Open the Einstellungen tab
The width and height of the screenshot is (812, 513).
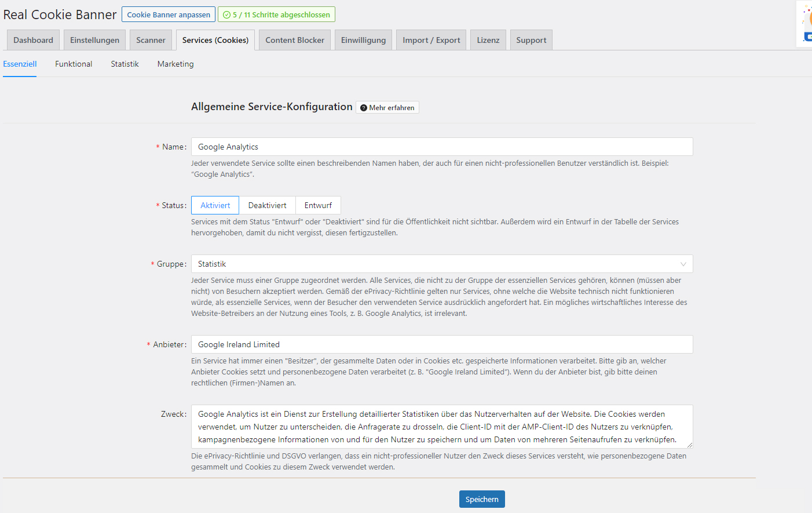(94, 40)
